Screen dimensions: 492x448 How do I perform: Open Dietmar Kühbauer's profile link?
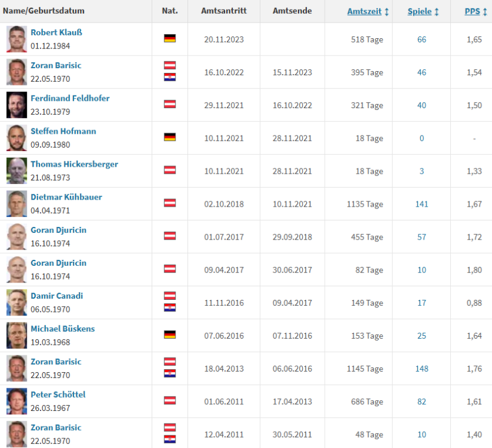66,197
